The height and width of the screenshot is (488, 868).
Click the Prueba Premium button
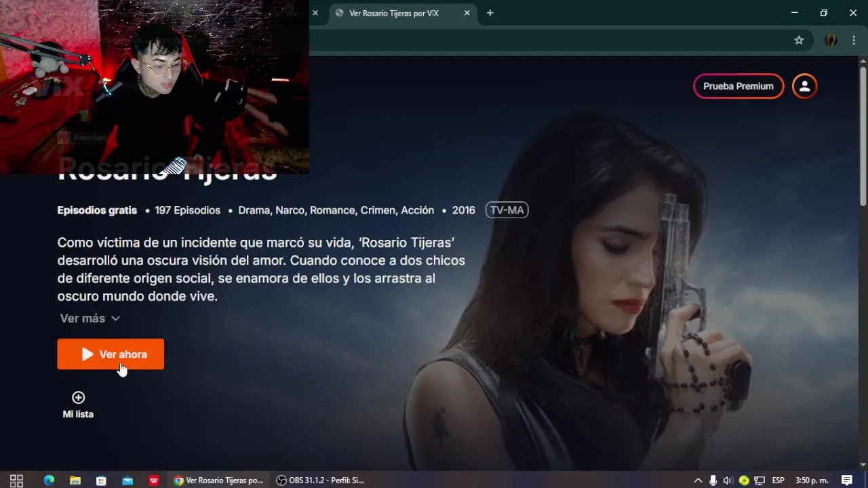(x=738, y=86)
